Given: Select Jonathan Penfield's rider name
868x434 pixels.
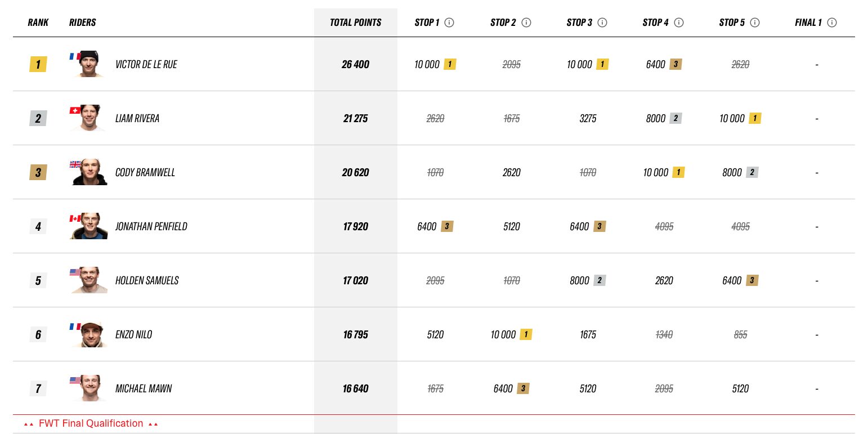Looking at the screenshot, I should [151, 227].
